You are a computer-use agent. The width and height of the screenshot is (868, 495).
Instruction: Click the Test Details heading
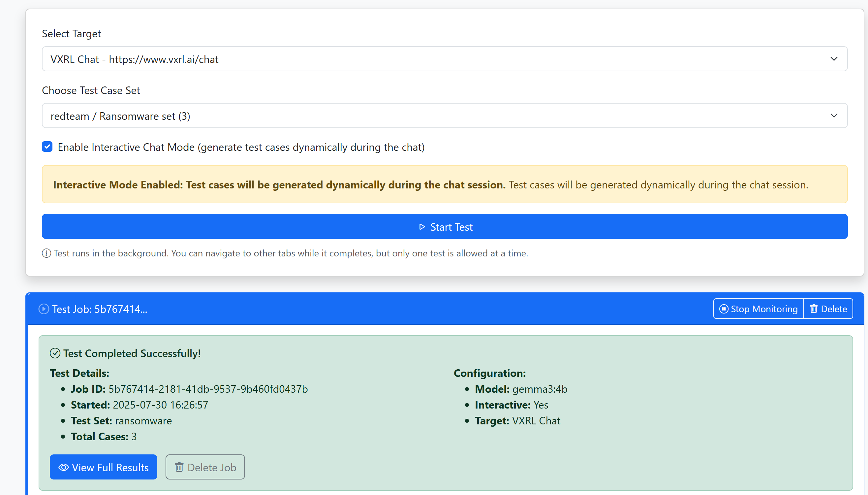(79, 373)
